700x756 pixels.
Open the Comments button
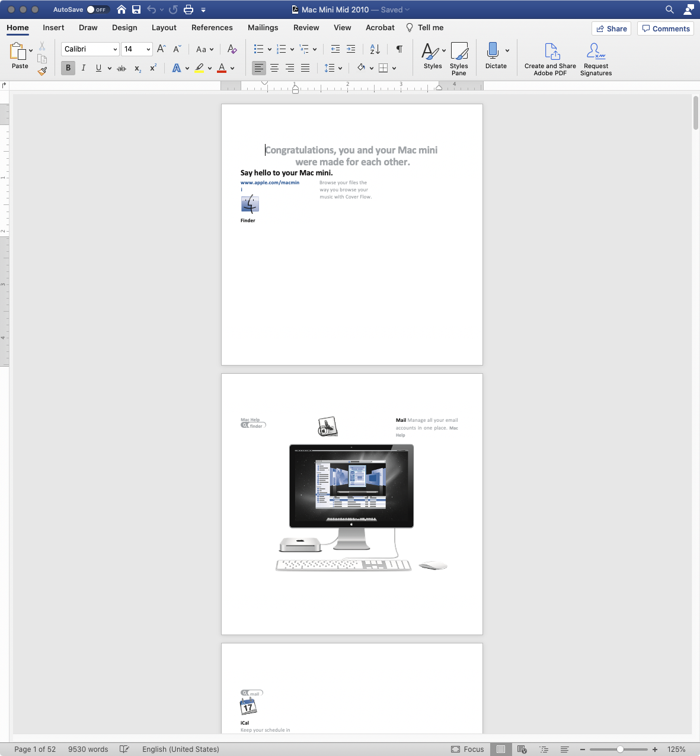click(666, 28)
